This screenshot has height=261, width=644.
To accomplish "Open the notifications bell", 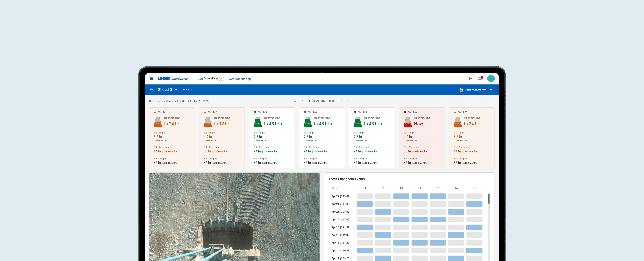I will [x=480, y=79].
